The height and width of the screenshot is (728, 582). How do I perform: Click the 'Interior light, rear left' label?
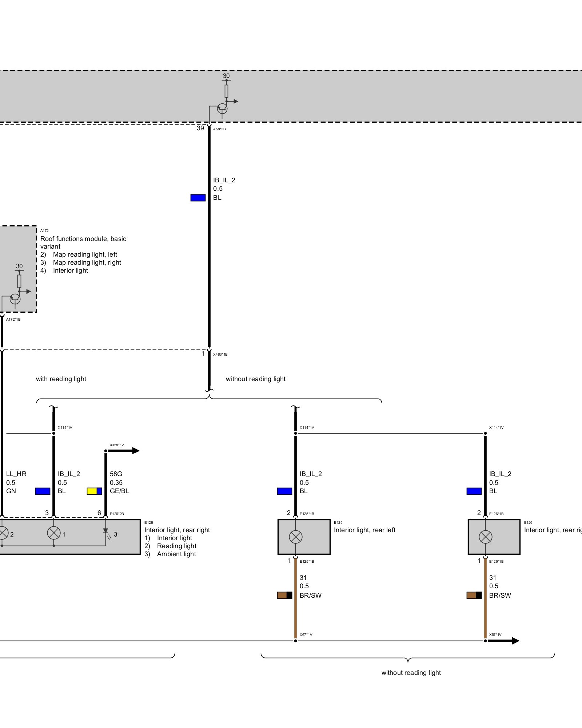pyautogui.click(x=364, y=530)
